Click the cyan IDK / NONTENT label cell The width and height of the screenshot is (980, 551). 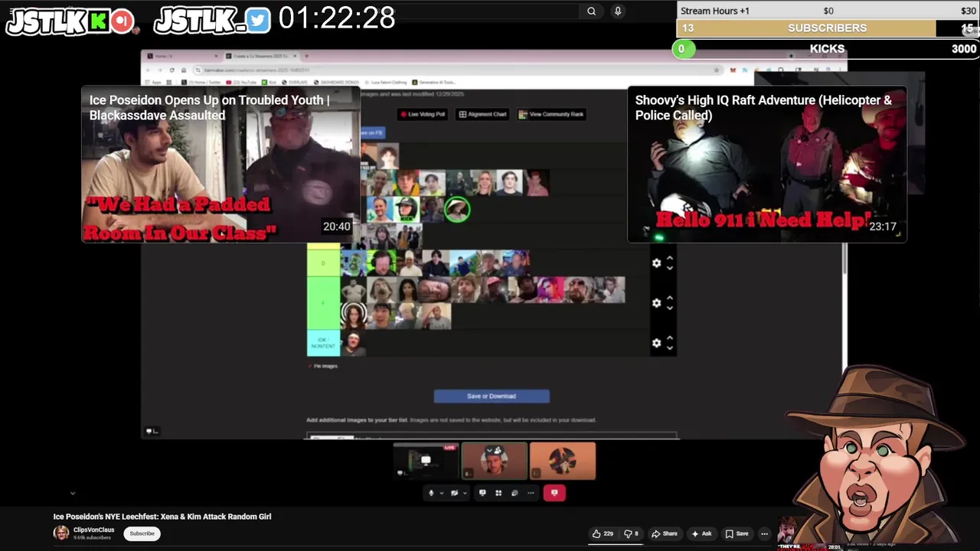pos(323,343)
